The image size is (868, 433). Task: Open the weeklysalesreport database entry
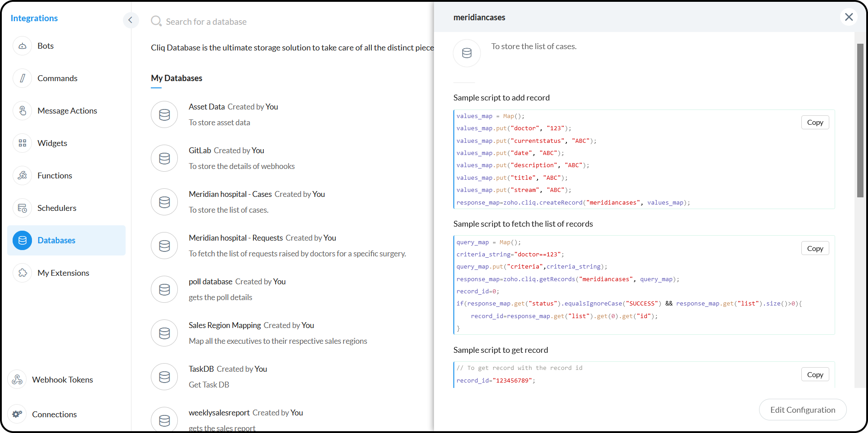(219, 413)
